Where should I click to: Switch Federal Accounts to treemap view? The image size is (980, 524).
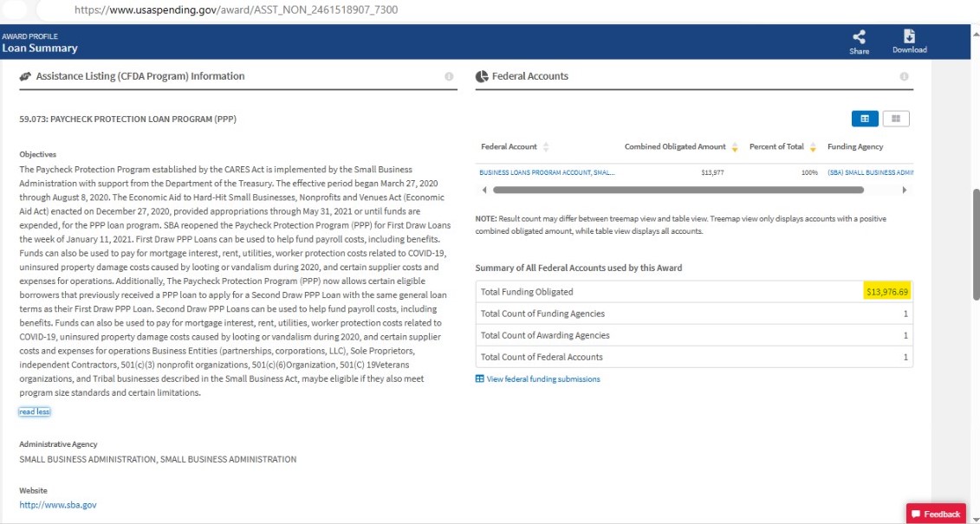click(896, 119)
